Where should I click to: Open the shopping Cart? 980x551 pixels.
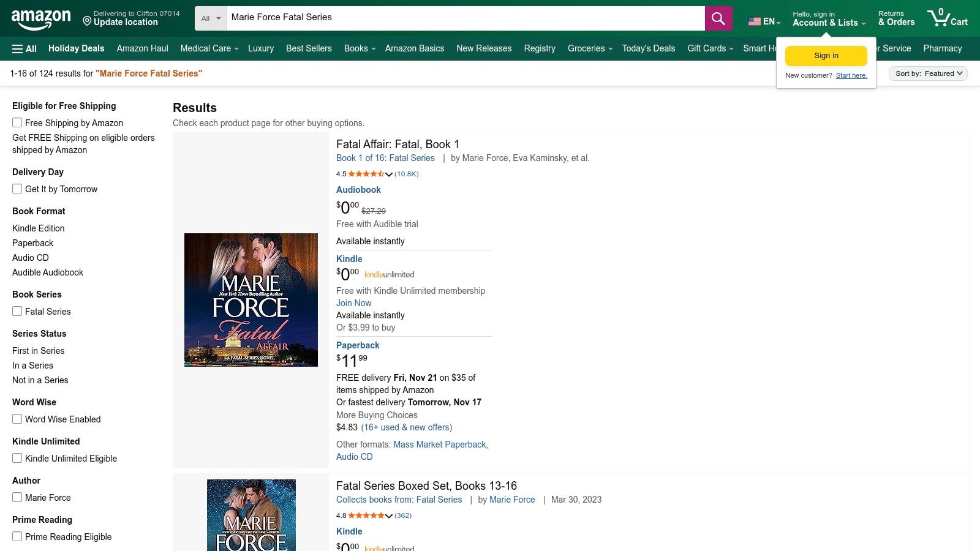click(x=947, y=18)
